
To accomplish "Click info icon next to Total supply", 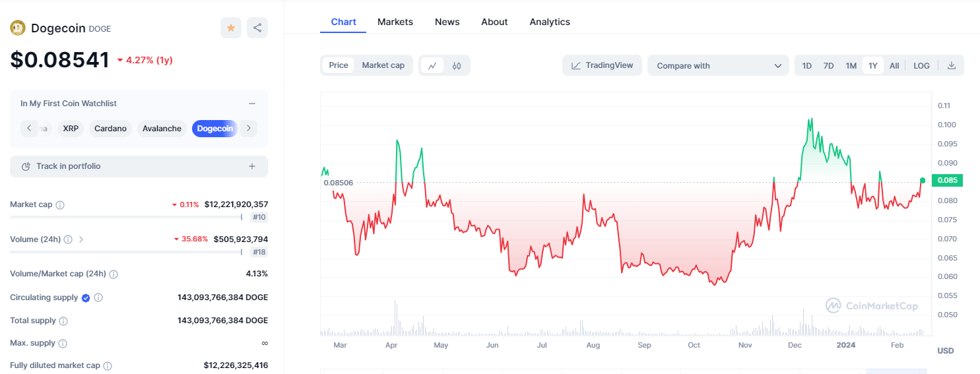I will (x=63, y=321).
